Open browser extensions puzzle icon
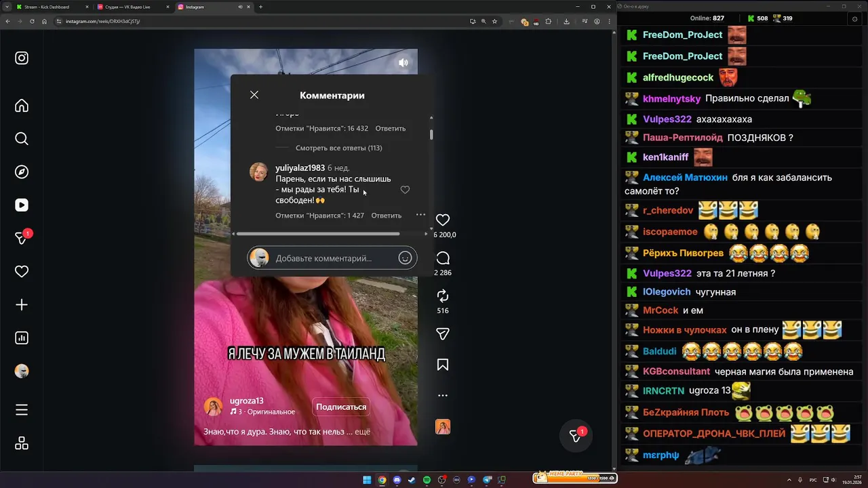Screen dimensions: 868x488 pos(549,21)
